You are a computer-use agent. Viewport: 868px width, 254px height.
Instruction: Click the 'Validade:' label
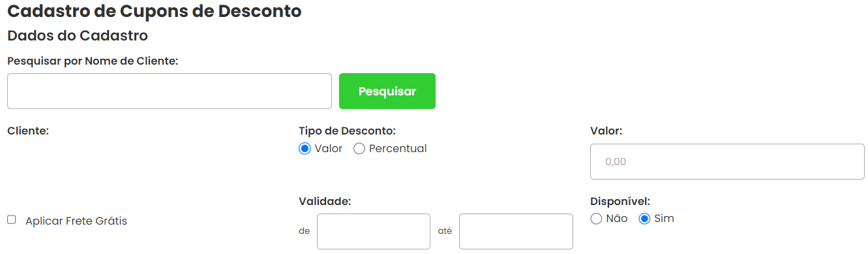click(x=325, y=201)
